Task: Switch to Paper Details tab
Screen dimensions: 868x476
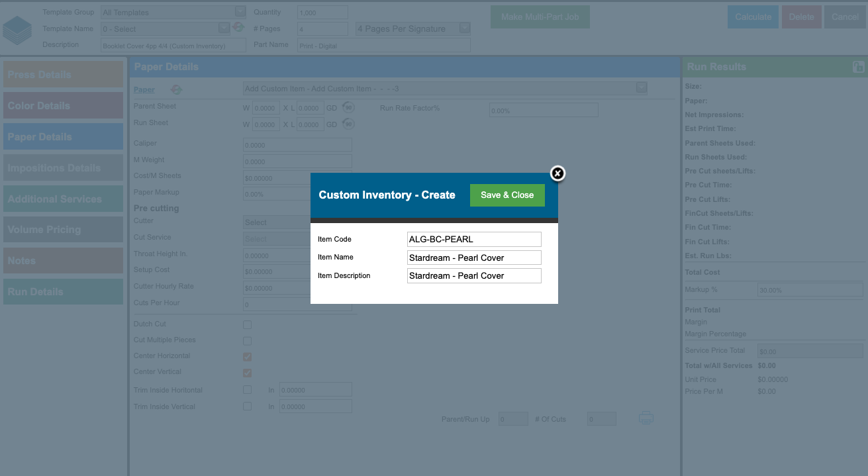Action: click(63, 136)
